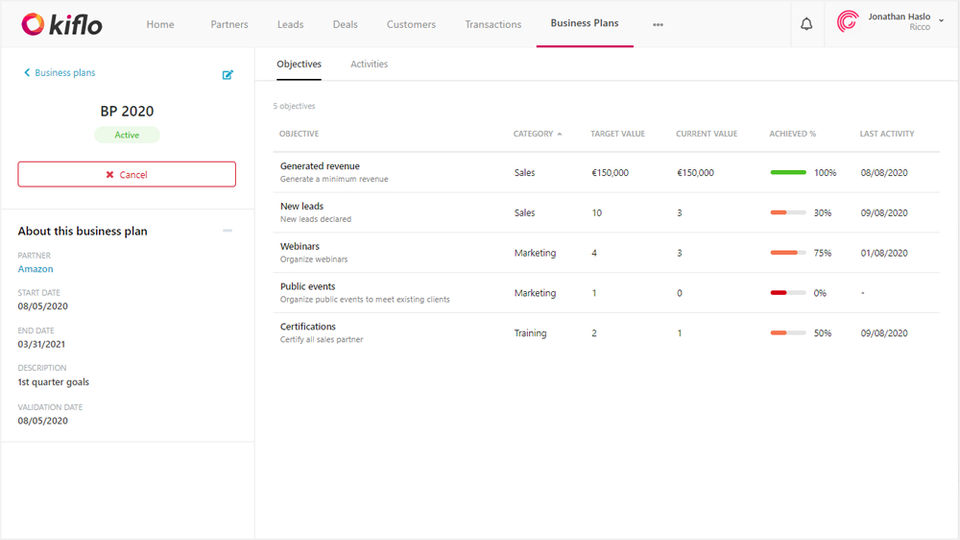Go to the Transactions page

coord(493,24)
